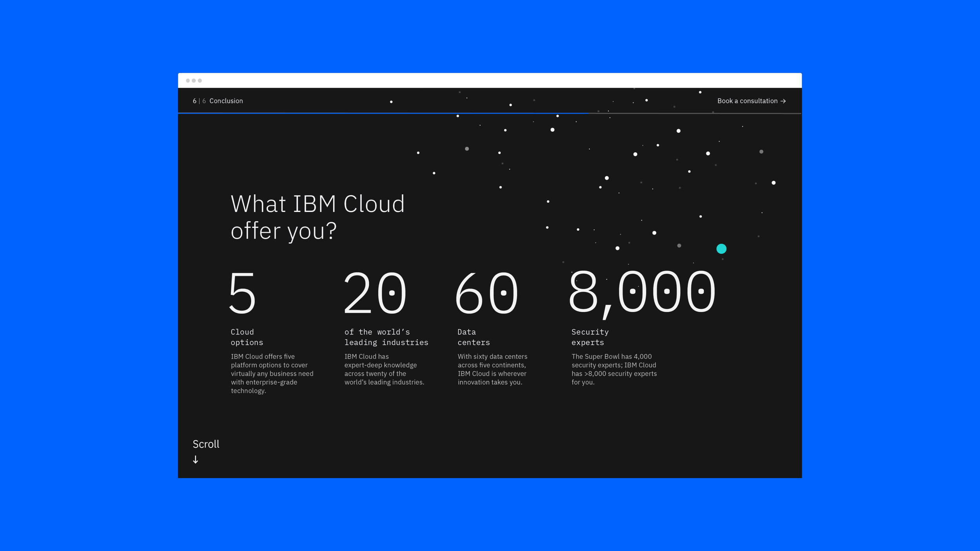
Task: Click the Scroll label text
Action: [x=206, y=444]
